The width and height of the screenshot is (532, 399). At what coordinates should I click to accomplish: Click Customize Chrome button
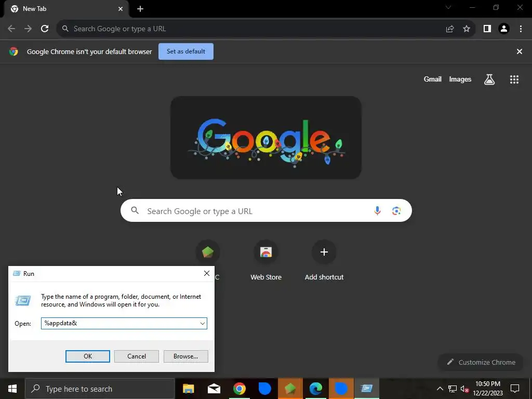pyautogui.click(x=481, y=362)
